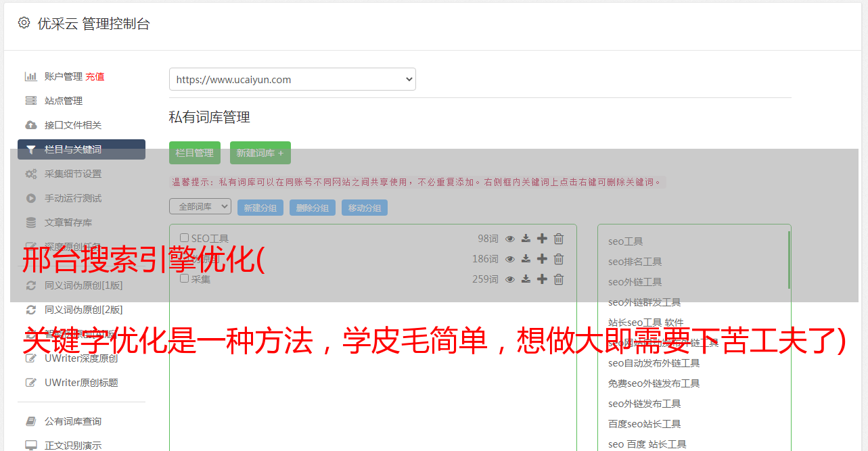
Task: Click the monitor icon next to 正文识别演示
Action: coord(30,446)
